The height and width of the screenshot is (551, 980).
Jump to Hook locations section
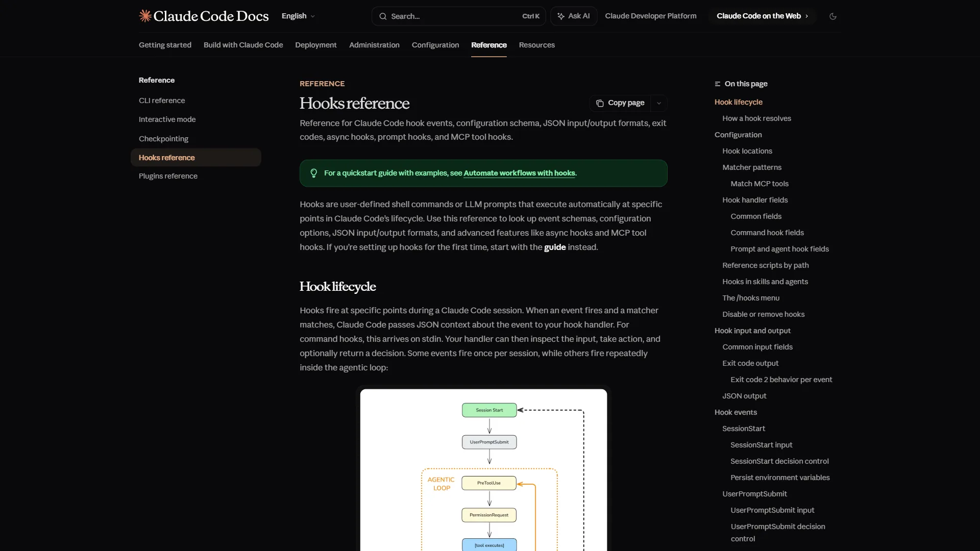point(747,151)
